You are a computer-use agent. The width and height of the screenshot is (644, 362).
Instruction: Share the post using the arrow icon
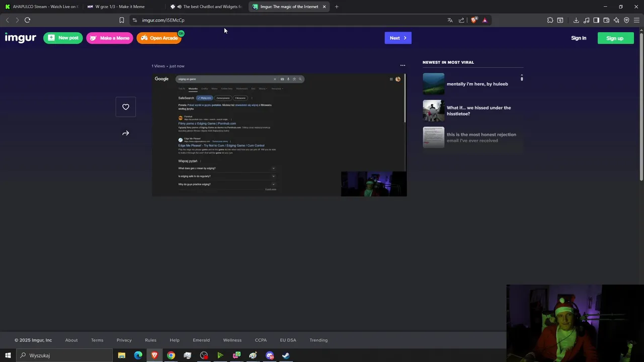(x=126, y=133)
